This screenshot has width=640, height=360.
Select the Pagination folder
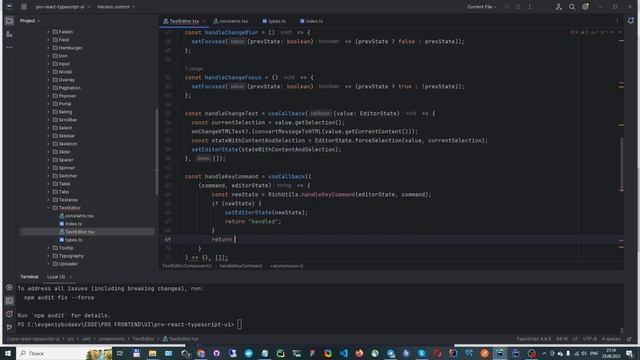pos(67,88)
